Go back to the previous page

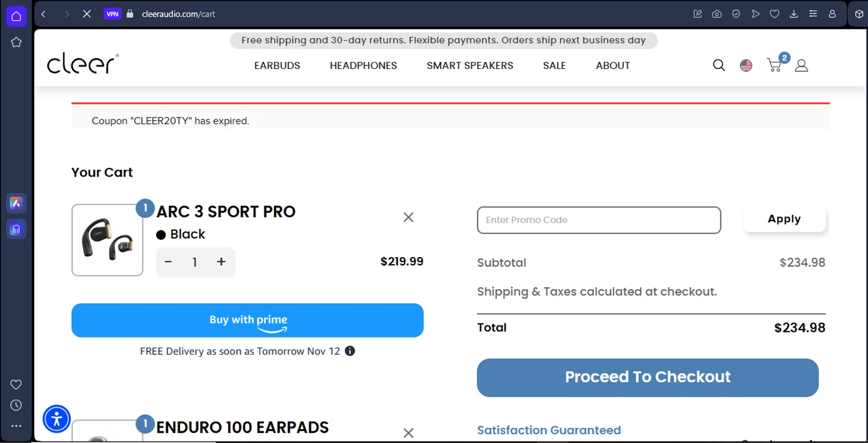[43, 14]
